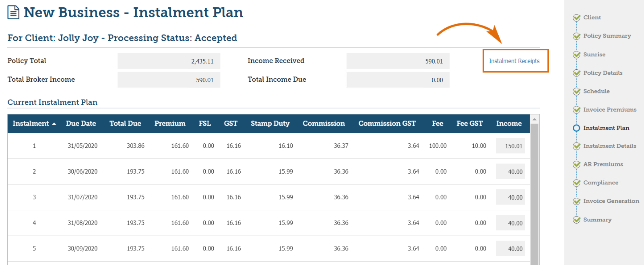Image resolution: width=644 pixels, height=265 pixels.
Task: Navigate to Invoice Generation step
Action: (x=611, y=201)
